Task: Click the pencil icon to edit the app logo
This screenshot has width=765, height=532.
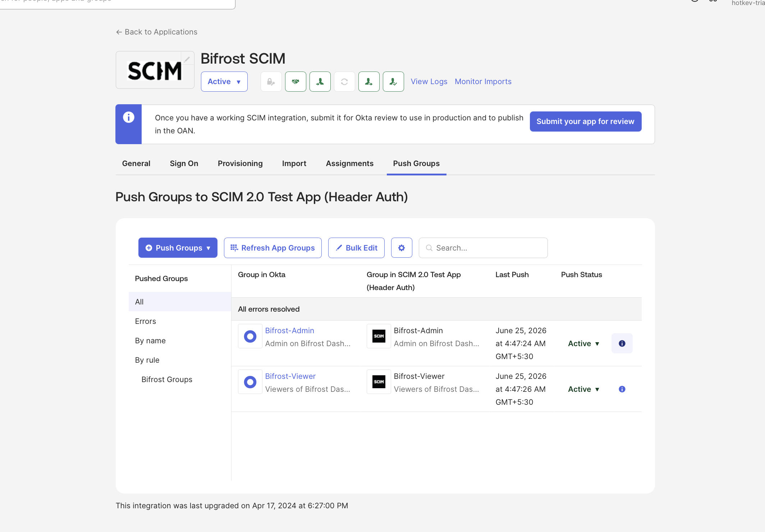Action: 187,59
